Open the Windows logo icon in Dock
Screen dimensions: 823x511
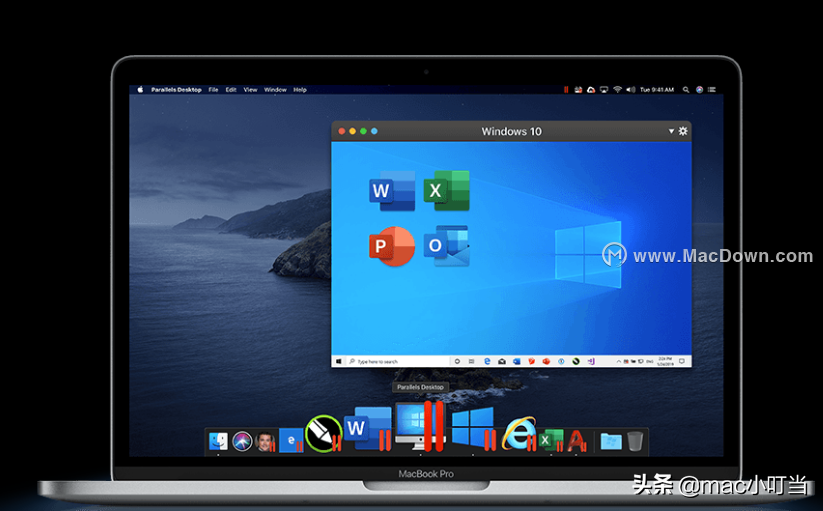pyautogui.click(x=473, y=428)
